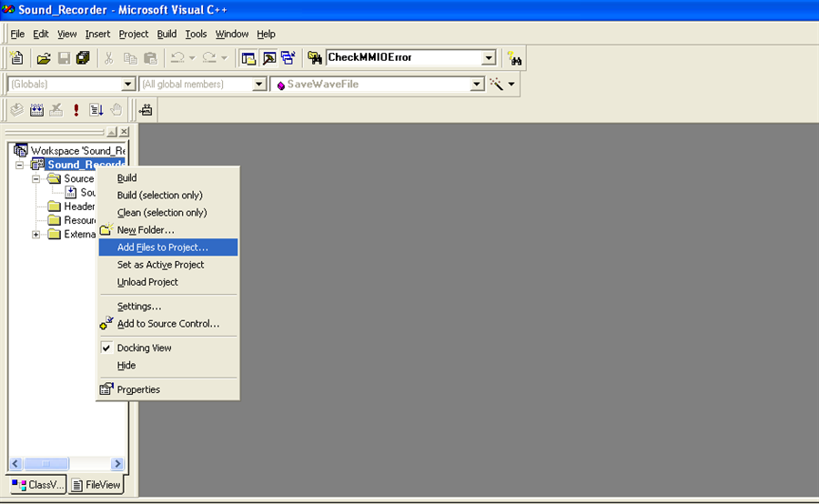
Task: Choose Hide in context menu
Action: 168,366
